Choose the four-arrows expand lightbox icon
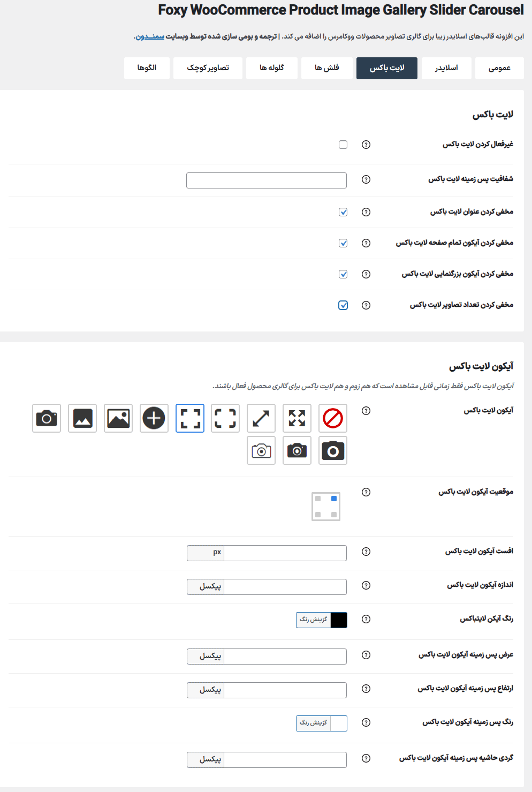 [297, 418]
